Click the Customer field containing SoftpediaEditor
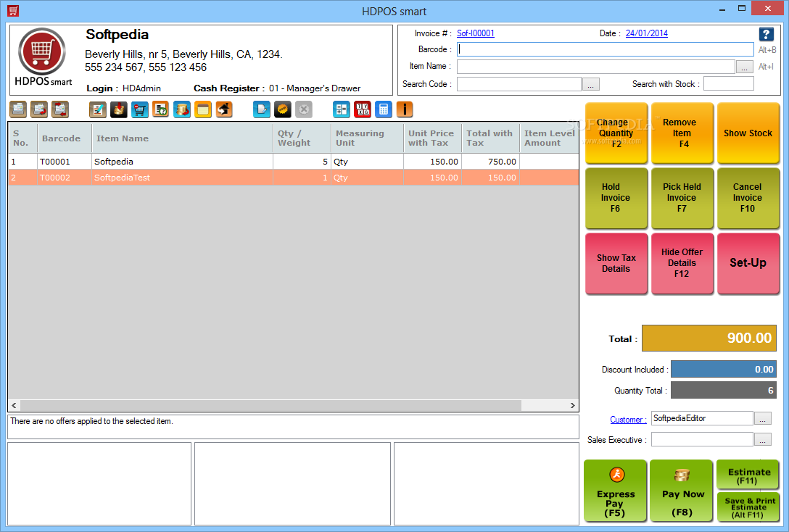This screenshot has width=789, height=532. tap(702, 418)
